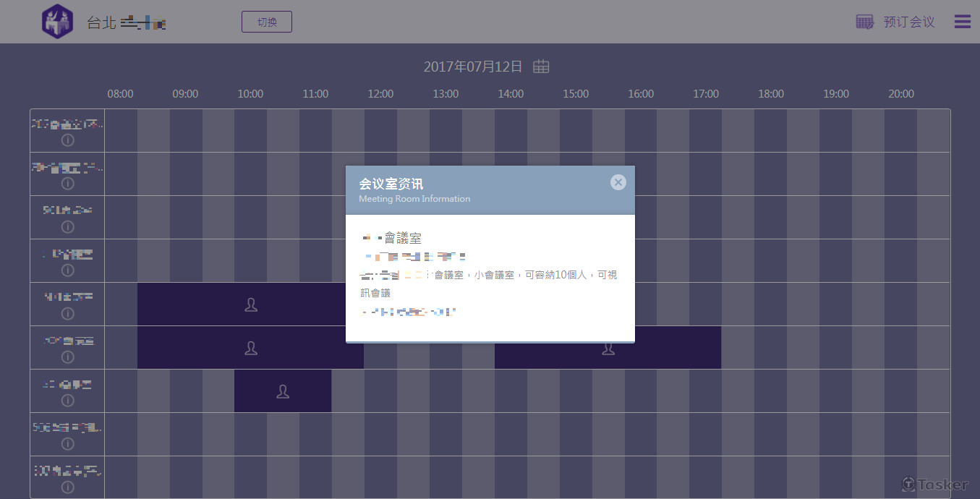Click the purple castle app logo

tap(57, 22)
